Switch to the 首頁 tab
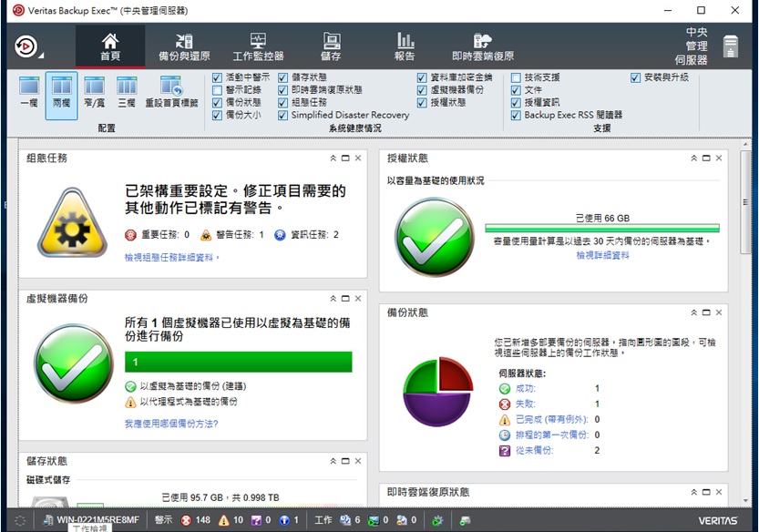The width and height of the screenshot is (759, 532). (110, 46)
